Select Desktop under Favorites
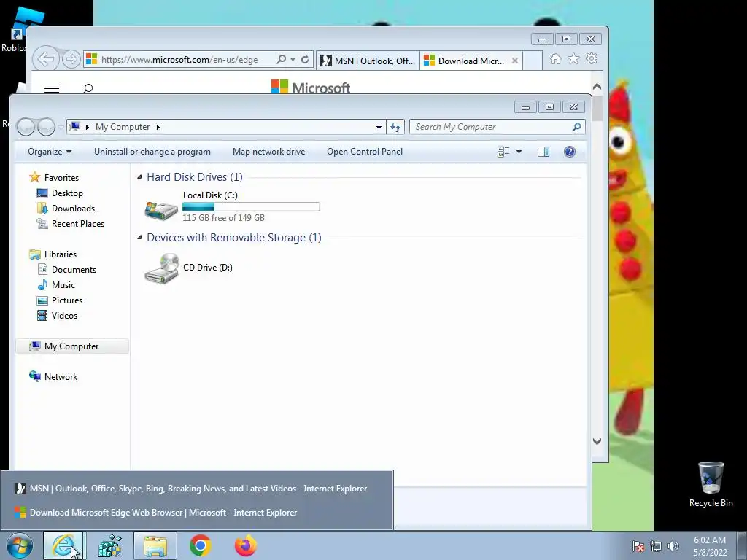This screenshot has height=560, width=747. click(67, 192)
